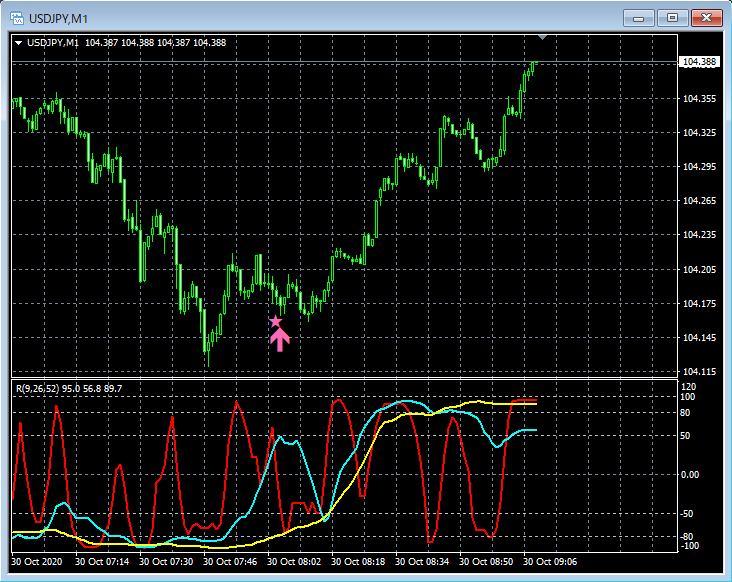This screenshot has height=582, width=732.
Task: Click the 104.265 price scale label
Action: [699, 201]
